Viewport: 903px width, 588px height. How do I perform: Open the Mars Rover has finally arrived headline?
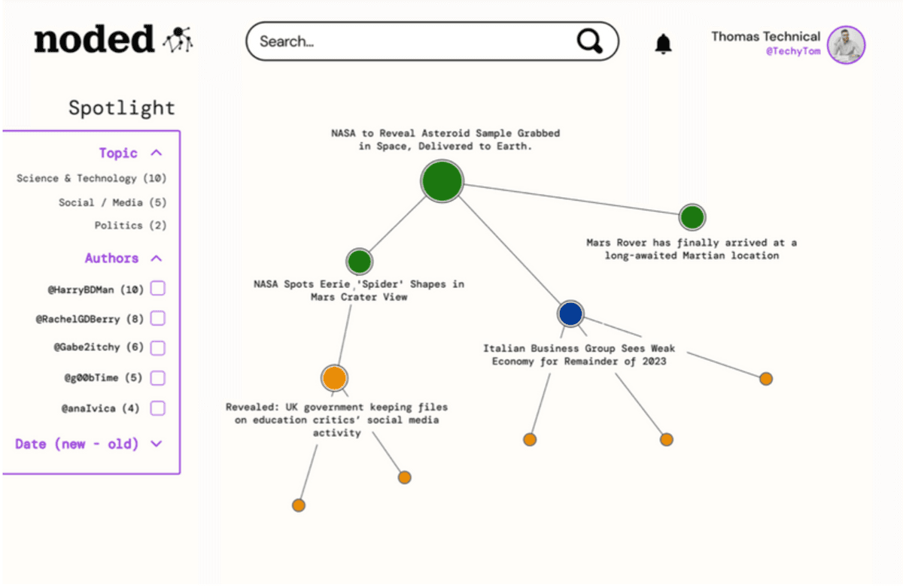692,249
